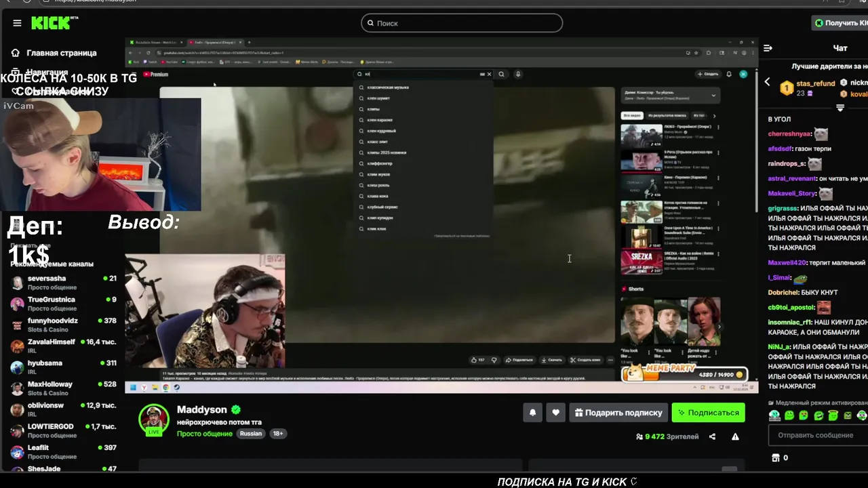The image size is (868, 488).
Task: Expand YouTube playlist panel chevron
Action: click(x=713, y=96)
